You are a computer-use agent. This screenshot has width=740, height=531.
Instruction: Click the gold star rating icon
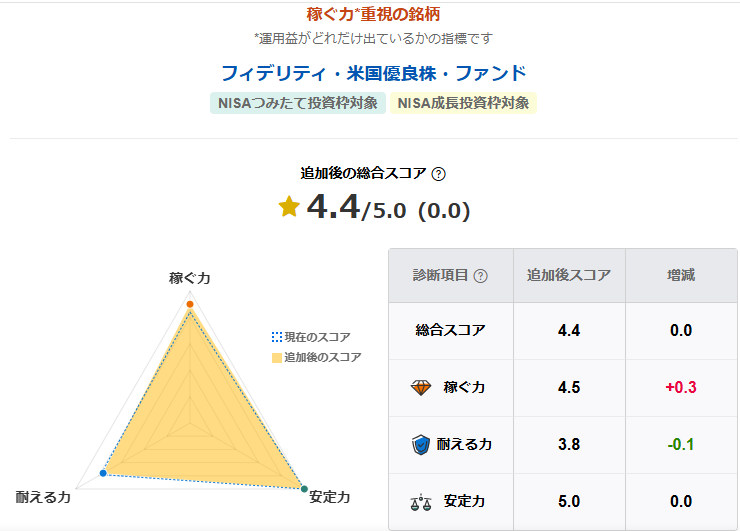[289, 207]
